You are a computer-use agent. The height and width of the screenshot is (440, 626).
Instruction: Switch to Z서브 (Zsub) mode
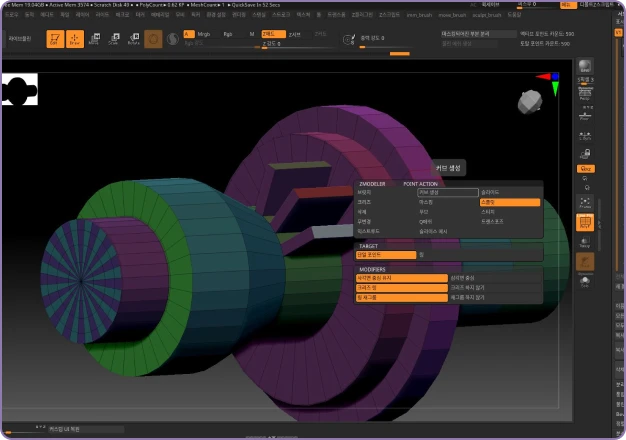295,34
